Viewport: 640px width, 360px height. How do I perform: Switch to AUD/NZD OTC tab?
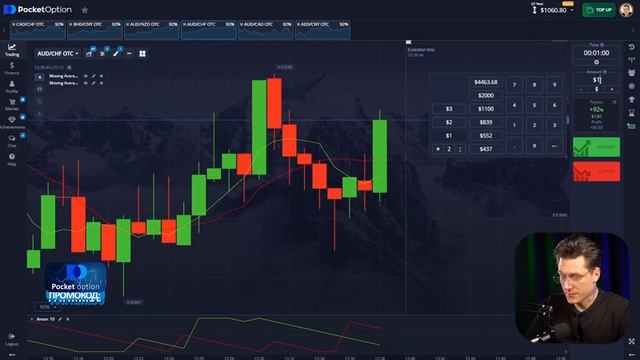tap(152, 30)
